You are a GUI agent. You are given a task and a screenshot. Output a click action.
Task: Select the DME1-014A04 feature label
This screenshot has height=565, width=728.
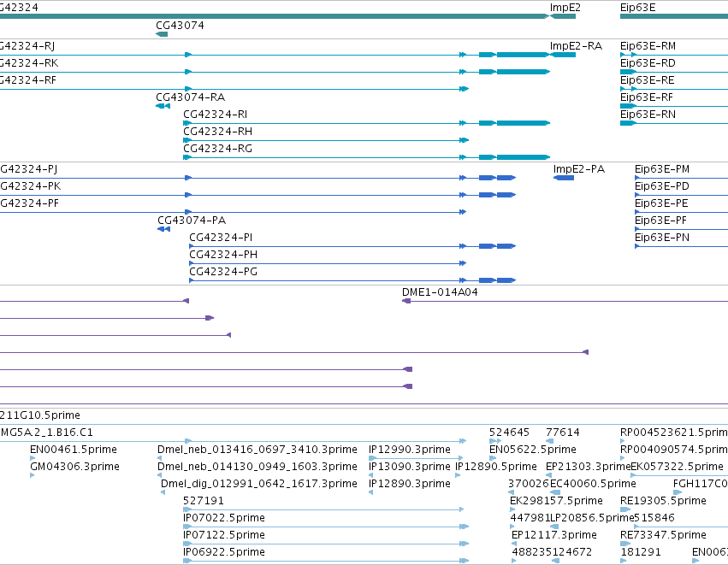[x=440, y=292]
